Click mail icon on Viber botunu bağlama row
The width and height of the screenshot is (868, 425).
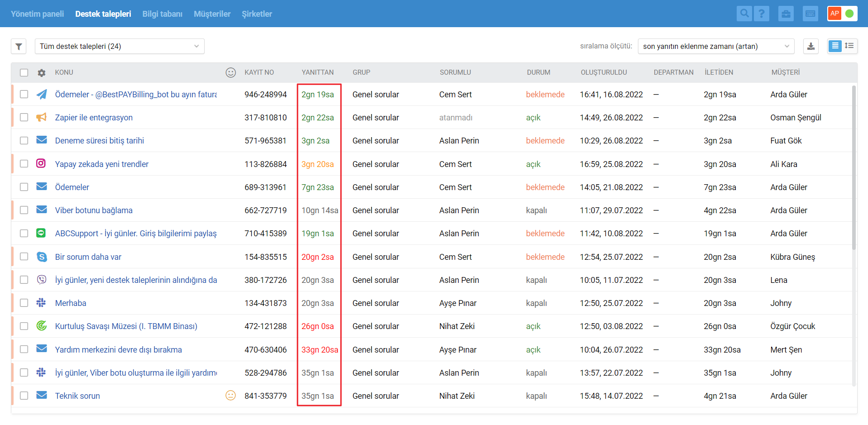coord(42,210)
